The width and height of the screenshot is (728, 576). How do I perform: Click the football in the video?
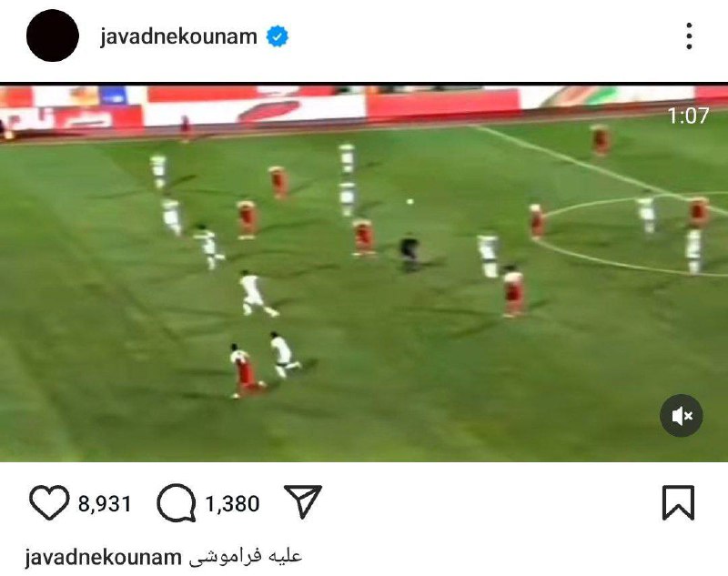(x=410, y=201)
